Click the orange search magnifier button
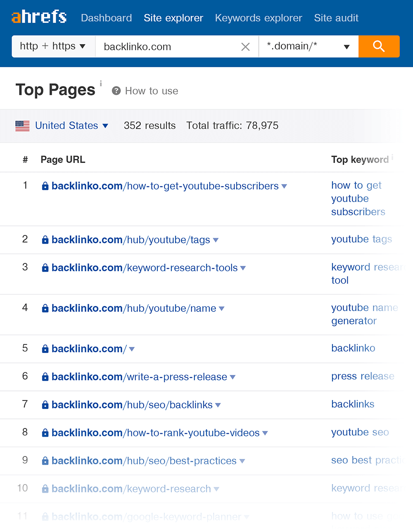The width and height of the screenshot is (413, 532). tap(379, 46)
